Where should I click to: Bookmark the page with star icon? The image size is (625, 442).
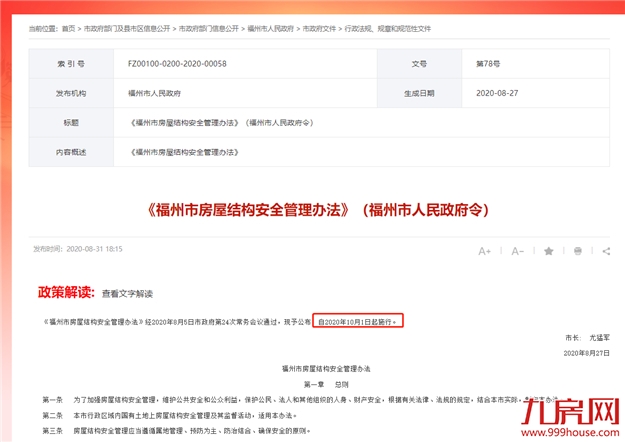click(549, 251)
